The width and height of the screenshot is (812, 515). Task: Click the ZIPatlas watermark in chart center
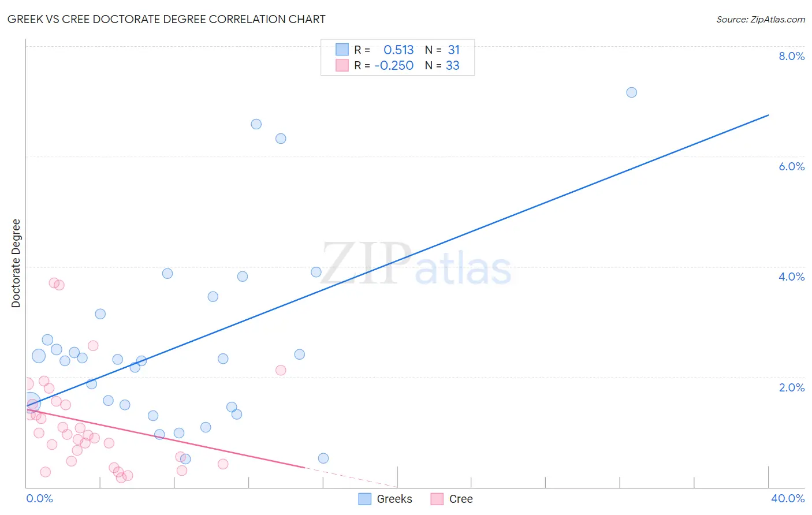(x=416, y=264)
